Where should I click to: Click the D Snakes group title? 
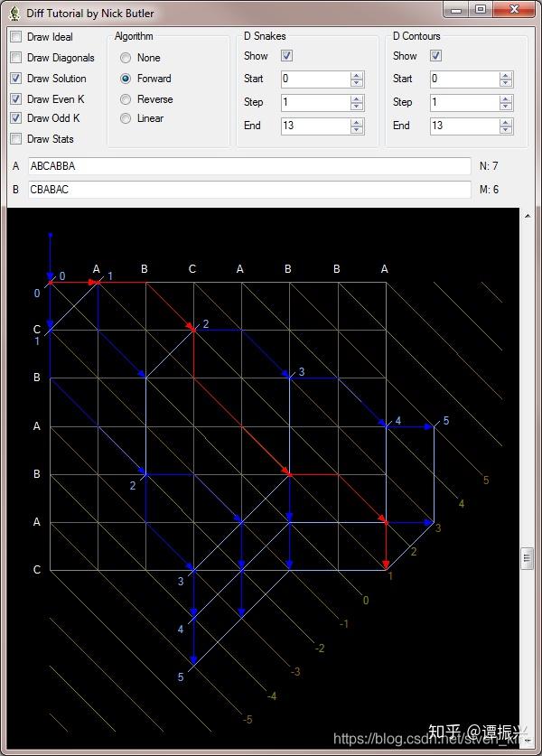click(x=265, y=36)
